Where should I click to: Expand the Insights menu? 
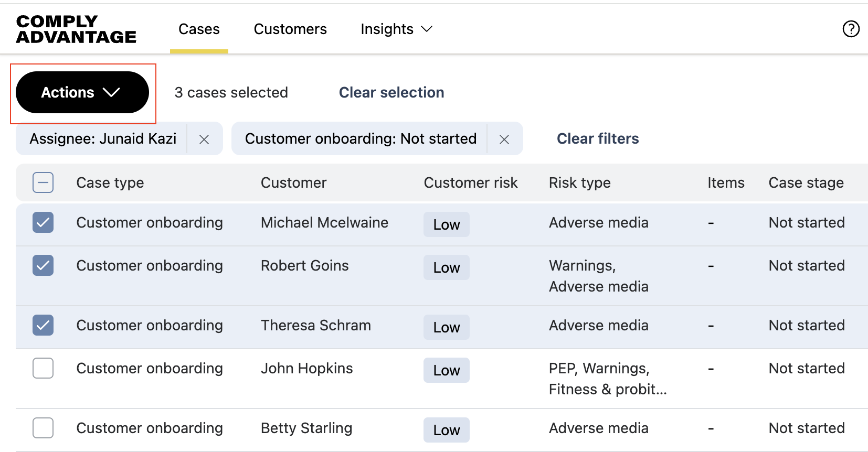point(396,29)
